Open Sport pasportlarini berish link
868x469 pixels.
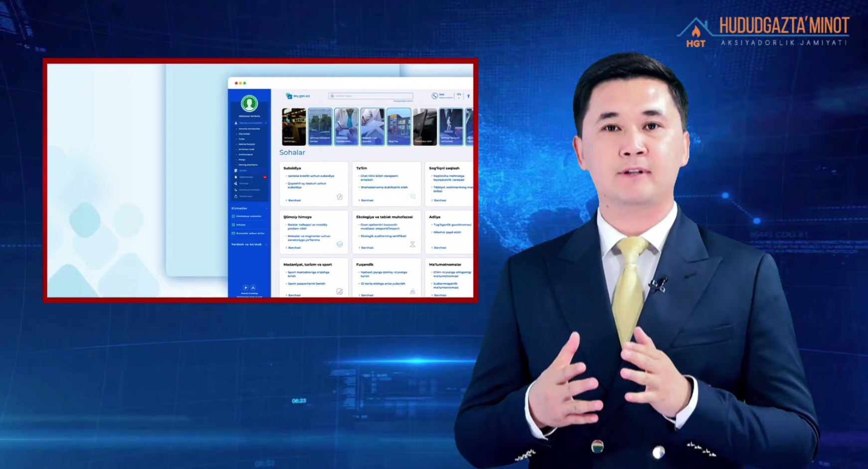pyautogui.click(x=306, y=284)
